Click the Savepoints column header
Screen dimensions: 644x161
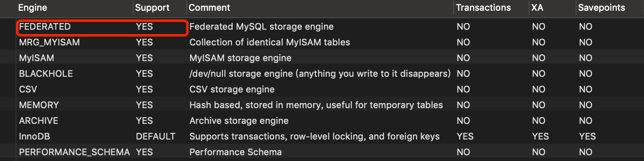click(x=602, y=7)
